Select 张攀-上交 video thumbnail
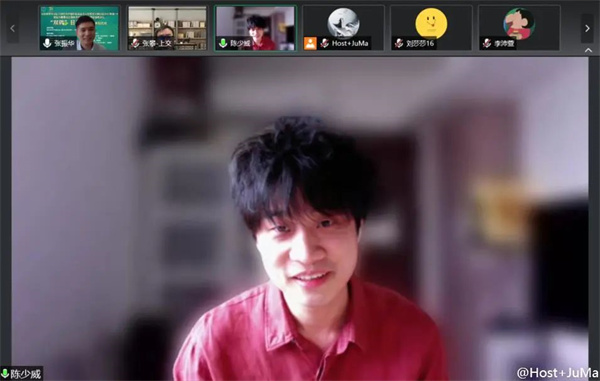Screen dimensions: 600x381 [x=167, y=28]
